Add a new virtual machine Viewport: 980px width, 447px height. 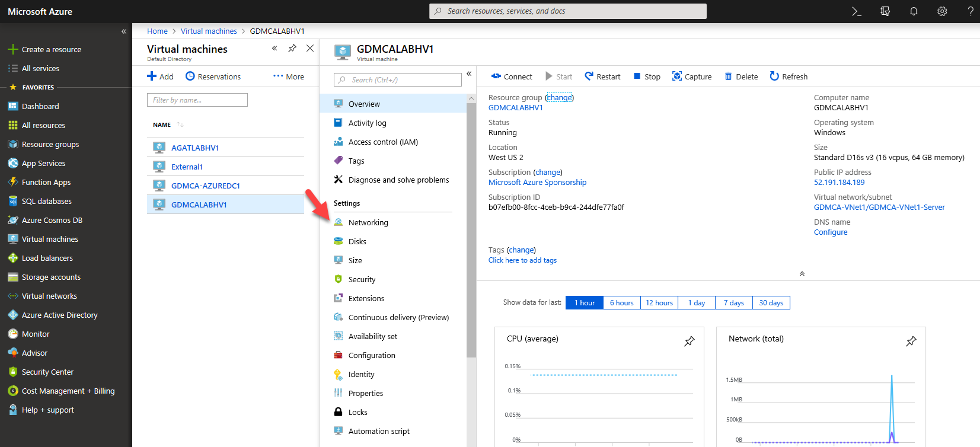click(x=161, y=76)
